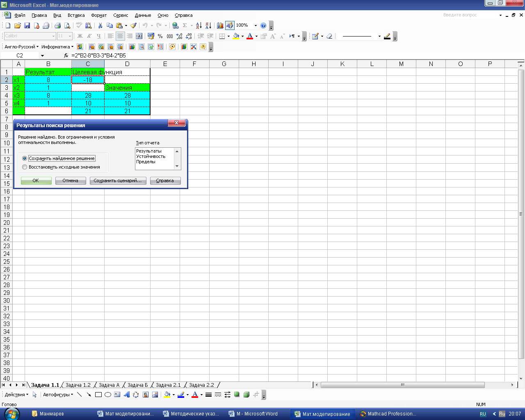Click the yellow fill color bucket
525x420 pixels.
click(x=236, y=36)
